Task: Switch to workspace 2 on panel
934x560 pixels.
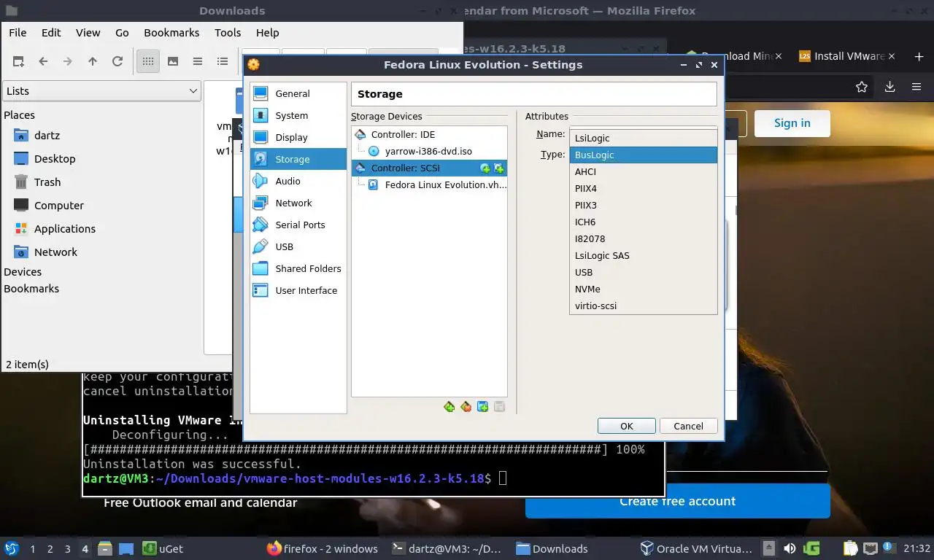Action: (x=50, y=549)
